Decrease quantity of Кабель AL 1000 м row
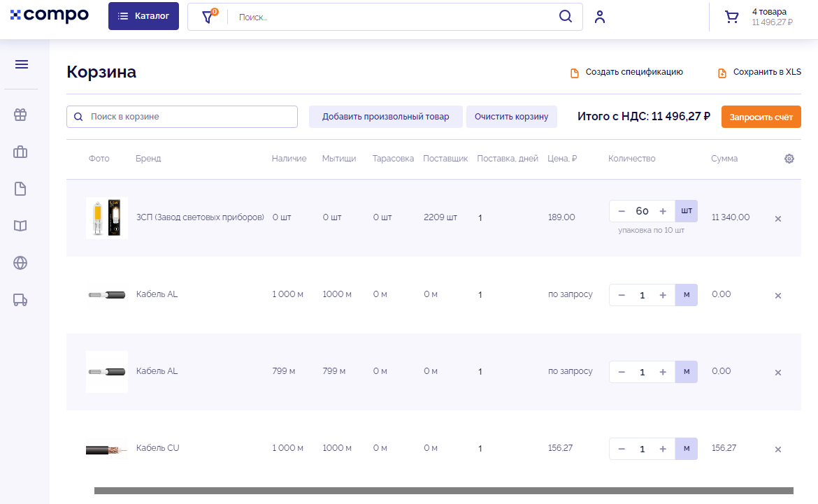Viewport: 818px width, 504px height. coord(622,295)
